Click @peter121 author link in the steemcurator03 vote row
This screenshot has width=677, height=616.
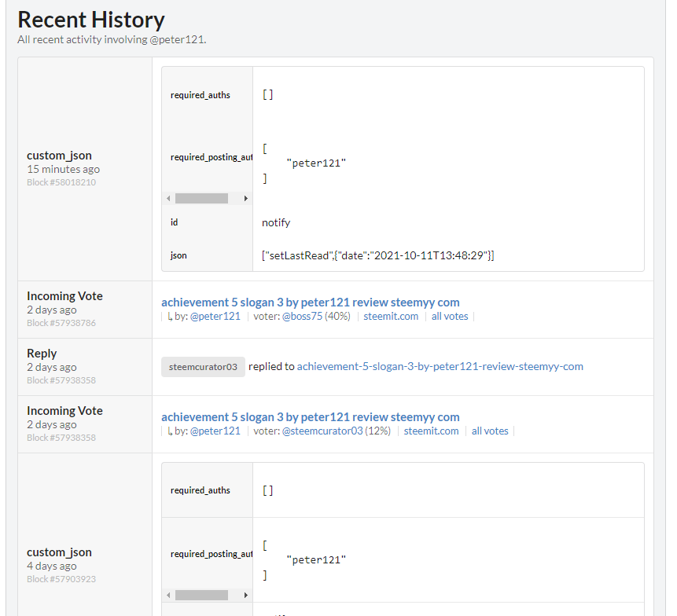pyautogui.click(x=215, y=431)
